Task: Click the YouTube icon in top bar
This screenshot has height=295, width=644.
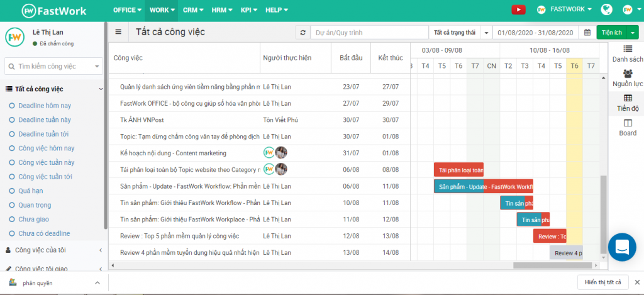Action: point(518,9)
